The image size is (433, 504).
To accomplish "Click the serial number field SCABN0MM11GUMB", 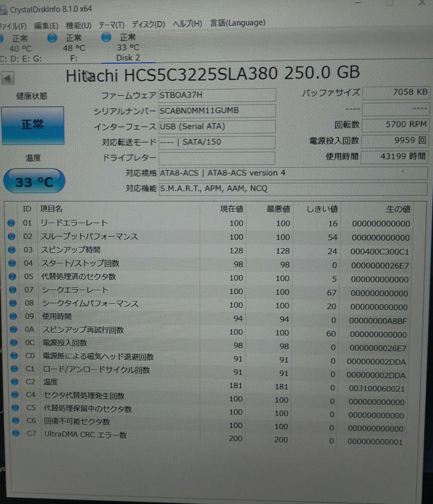I will 217,111.
